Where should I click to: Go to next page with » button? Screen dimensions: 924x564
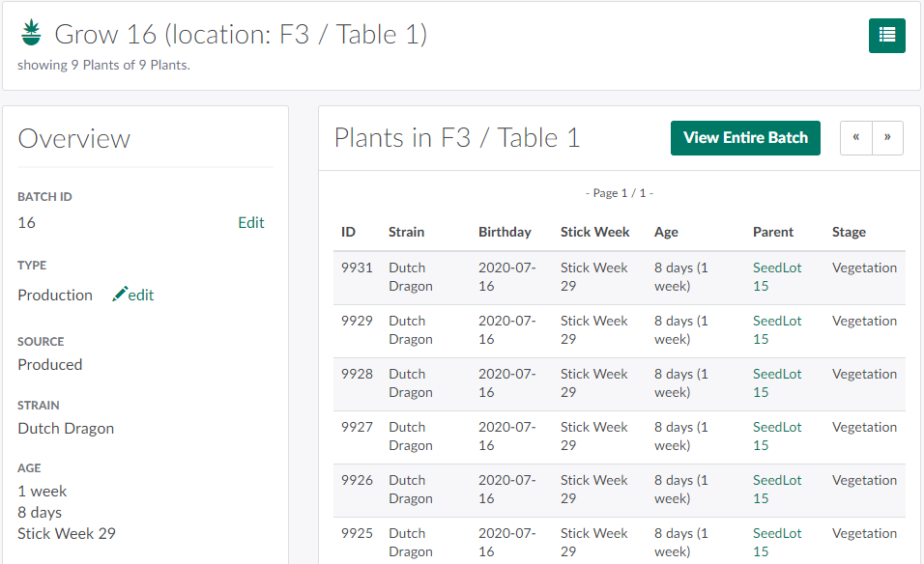click(887, 138)
